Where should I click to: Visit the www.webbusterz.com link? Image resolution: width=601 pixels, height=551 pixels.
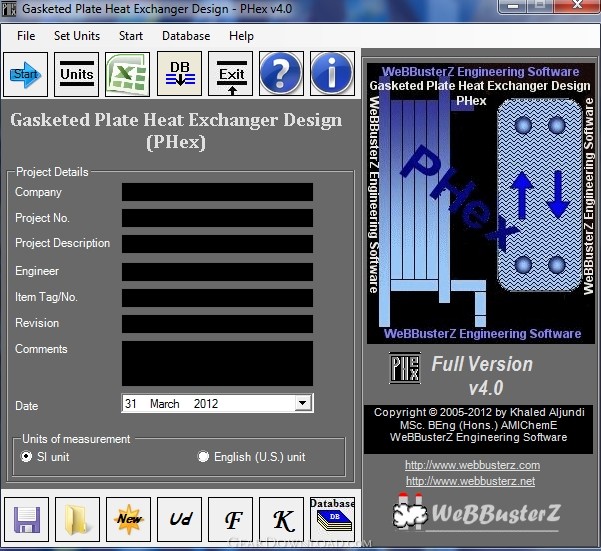click(472, 465)
